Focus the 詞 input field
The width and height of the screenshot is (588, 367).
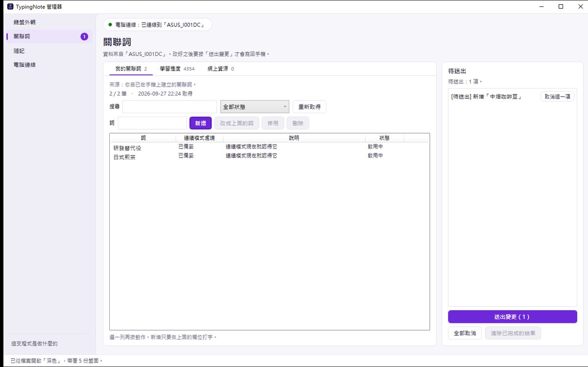pyautogui.click(x=152, y=123)
